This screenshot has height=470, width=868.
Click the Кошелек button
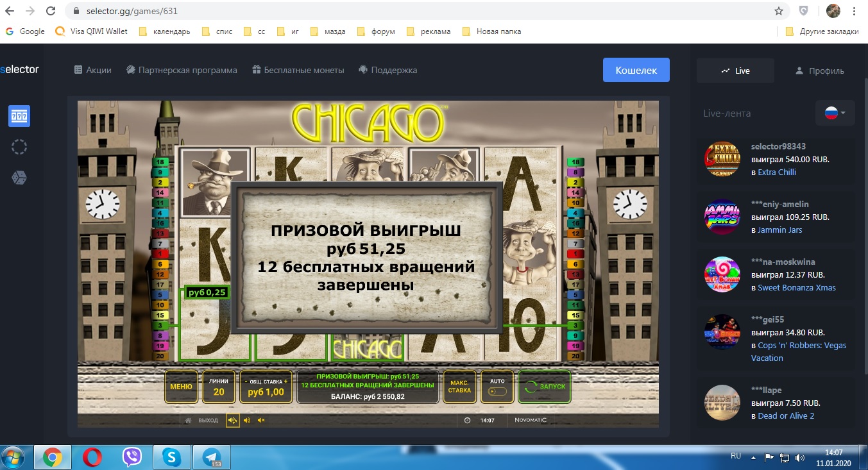[x=636, y=71]
